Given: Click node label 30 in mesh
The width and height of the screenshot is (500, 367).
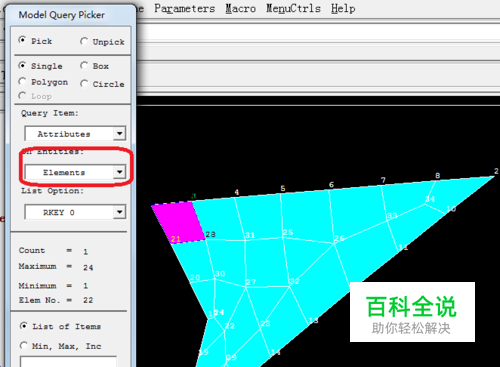Looking at the screenshot, I should (x=220, y=274).
